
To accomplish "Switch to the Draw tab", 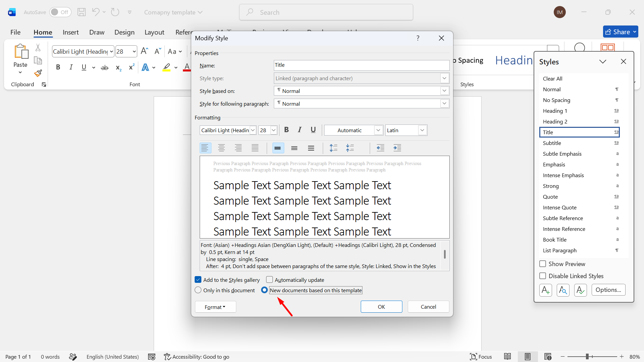I will click(97, 32).
